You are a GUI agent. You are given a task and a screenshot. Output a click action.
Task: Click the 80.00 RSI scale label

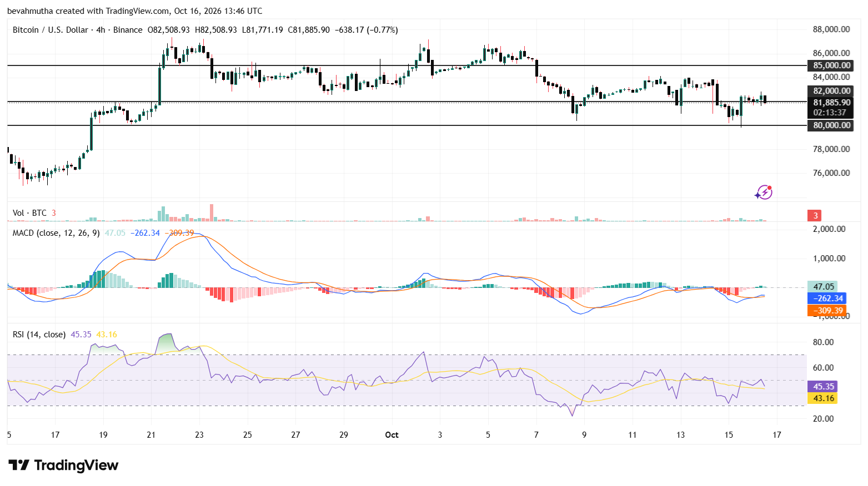pos(824,342)
